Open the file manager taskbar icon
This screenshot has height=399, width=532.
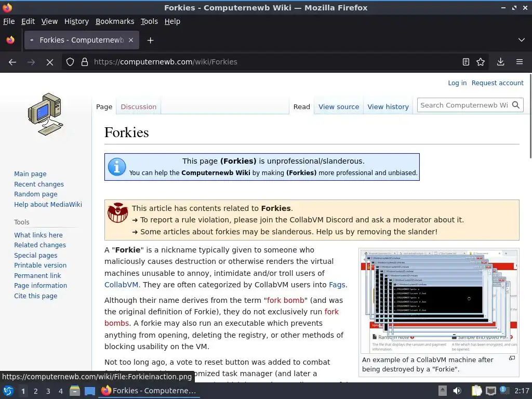(75, 391)
